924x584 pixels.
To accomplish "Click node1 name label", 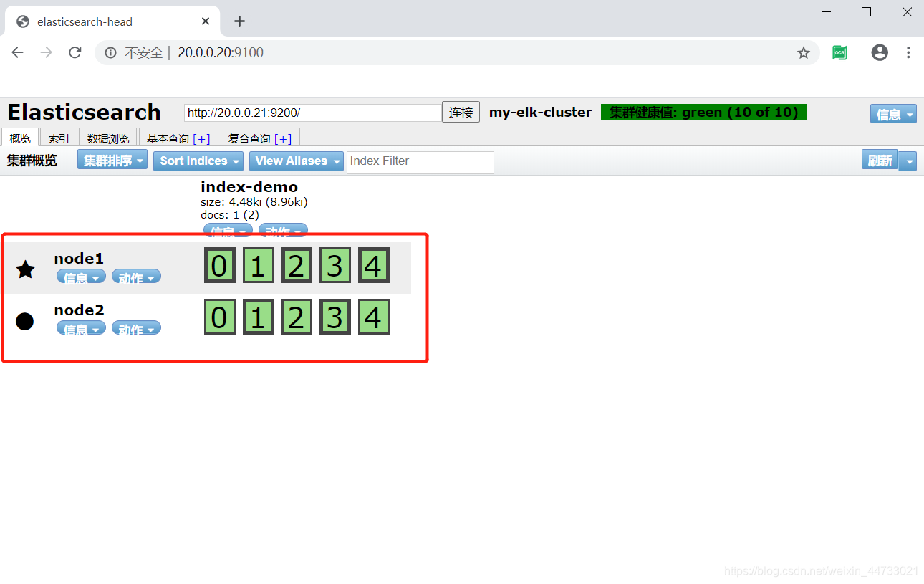I will pos(79,259).
